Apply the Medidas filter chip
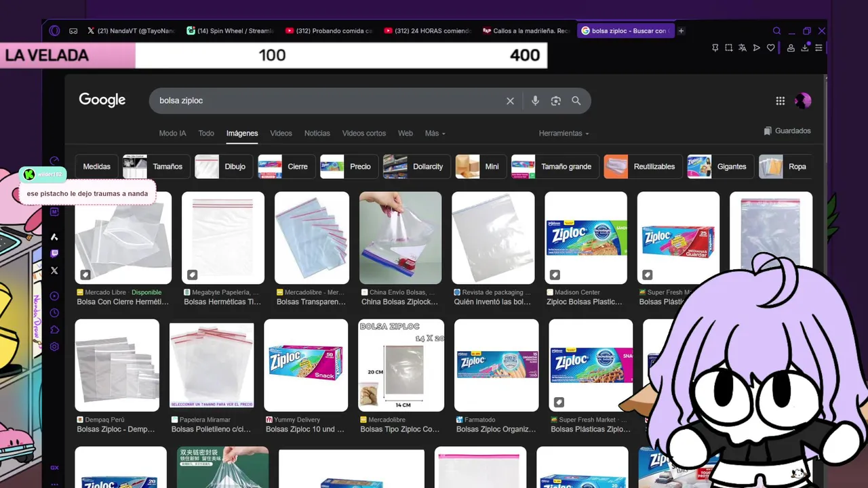Screen dimensions: 868x488 [x=97, y=167]
